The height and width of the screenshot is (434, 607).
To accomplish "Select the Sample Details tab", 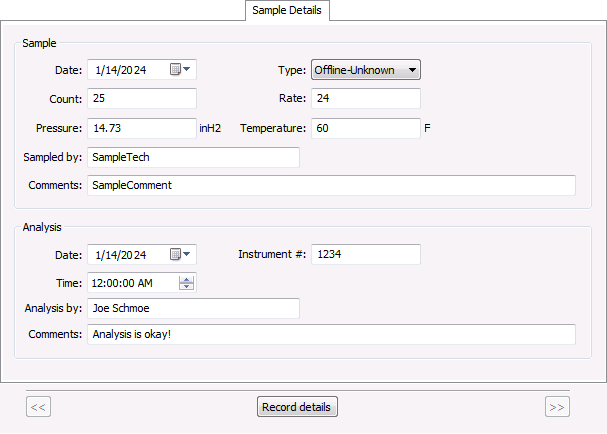I will [287, 10].
